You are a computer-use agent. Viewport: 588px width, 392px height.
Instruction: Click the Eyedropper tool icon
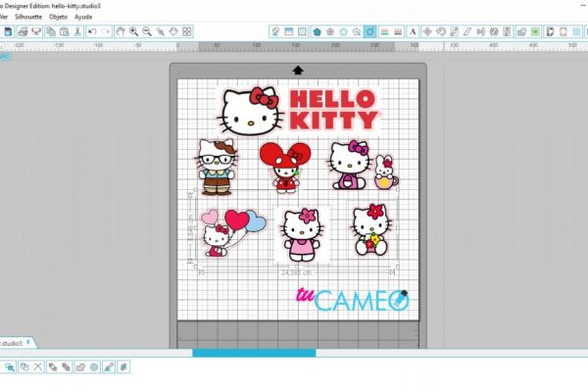click(109, 367)
